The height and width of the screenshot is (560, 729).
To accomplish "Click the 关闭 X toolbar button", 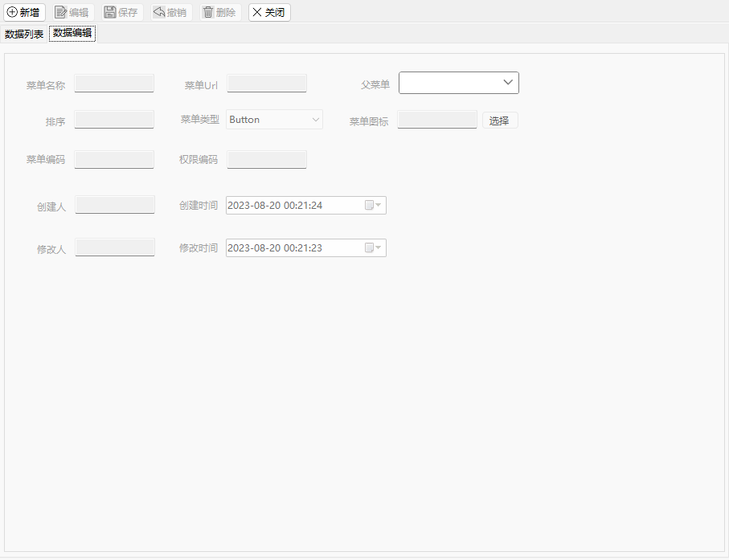I will (x=269, y=13).
